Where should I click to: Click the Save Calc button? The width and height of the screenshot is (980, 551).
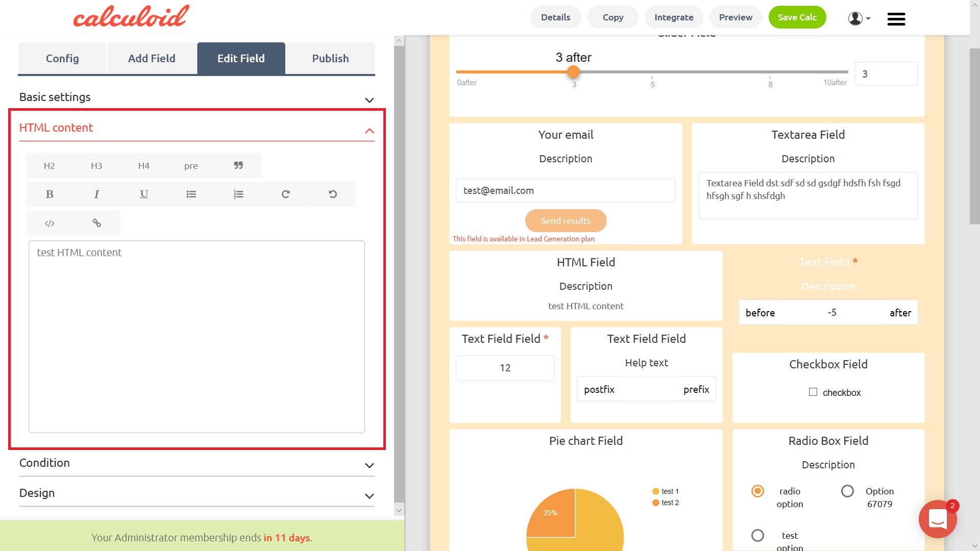click(x=797, y=17)
